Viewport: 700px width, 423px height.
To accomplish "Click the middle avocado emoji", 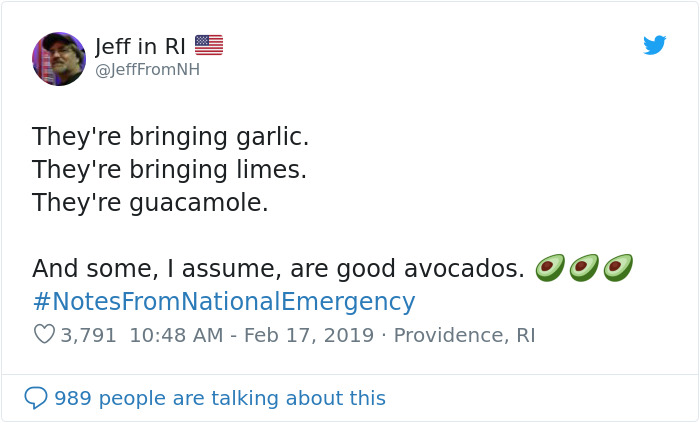I will [x=584, y=268].
